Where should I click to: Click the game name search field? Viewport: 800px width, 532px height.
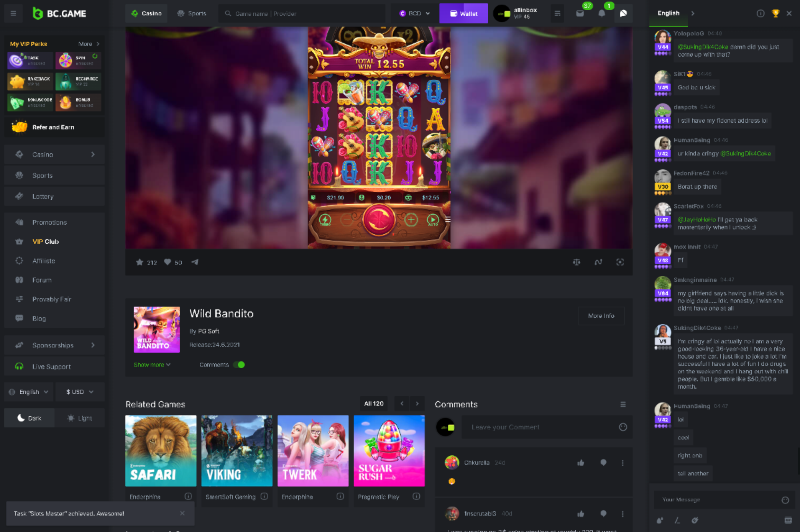tap(303, 13)
